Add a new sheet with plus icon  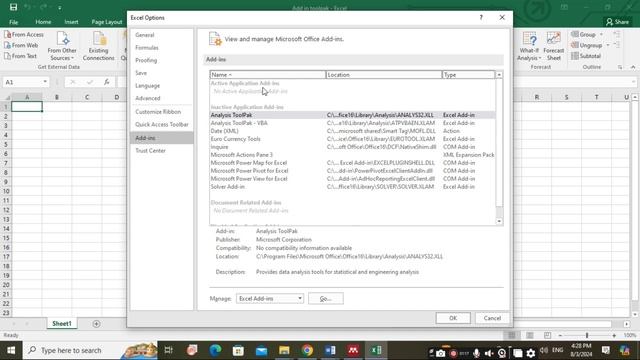pos(96,324)
